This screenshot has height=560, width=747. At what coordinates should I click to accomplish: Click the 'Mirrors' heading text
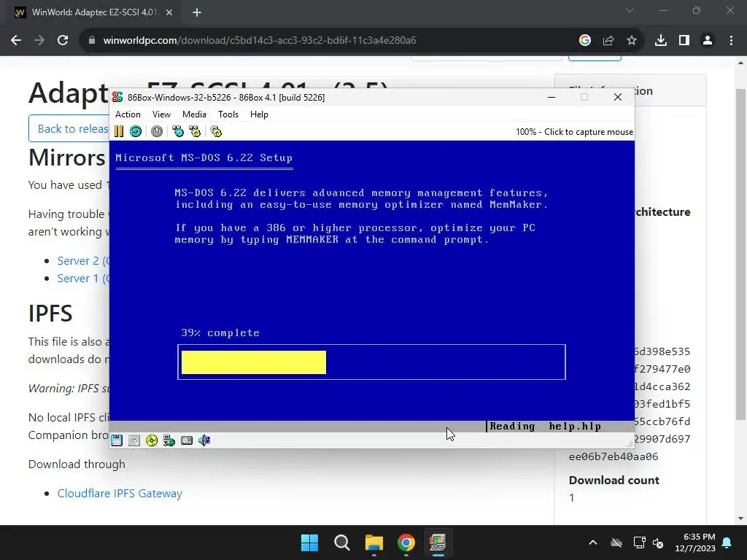click(66, 157)
